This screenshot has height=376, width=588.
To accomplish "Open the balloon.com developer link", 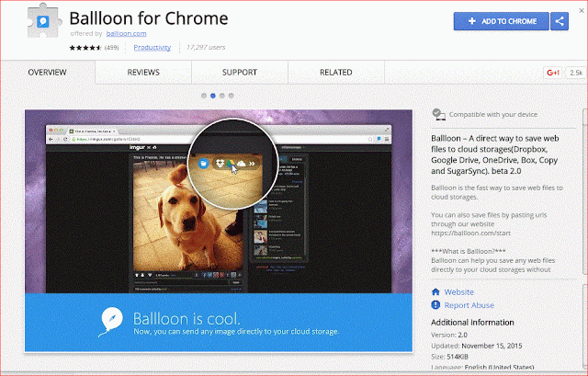I will point(126,33).
